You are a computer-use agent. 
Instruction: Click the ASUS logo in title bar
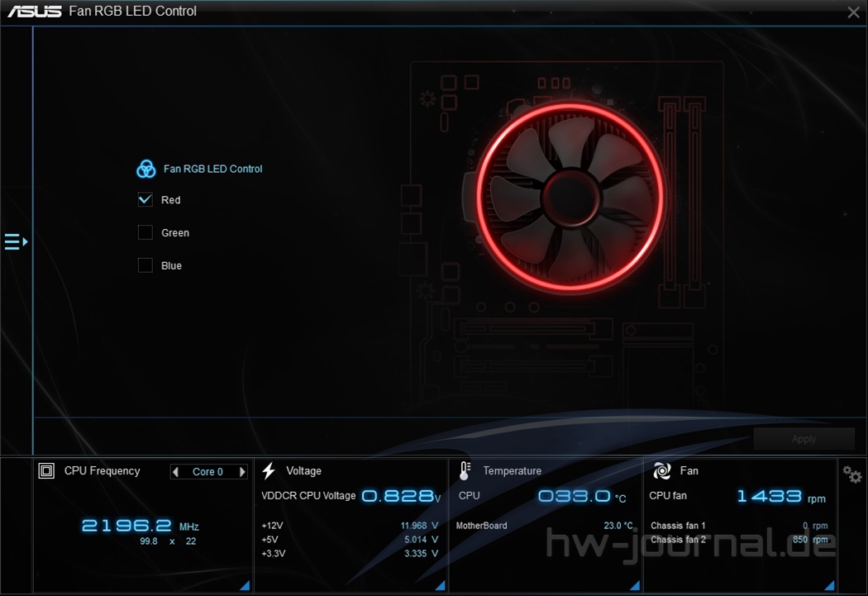point(35,11)
